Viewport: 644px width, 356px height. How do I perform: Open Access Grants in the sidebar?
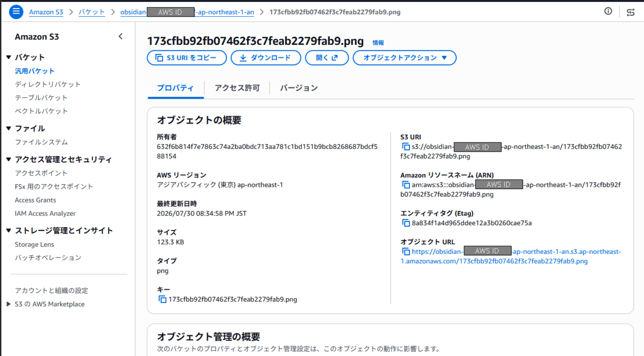[x=35, y=200]
